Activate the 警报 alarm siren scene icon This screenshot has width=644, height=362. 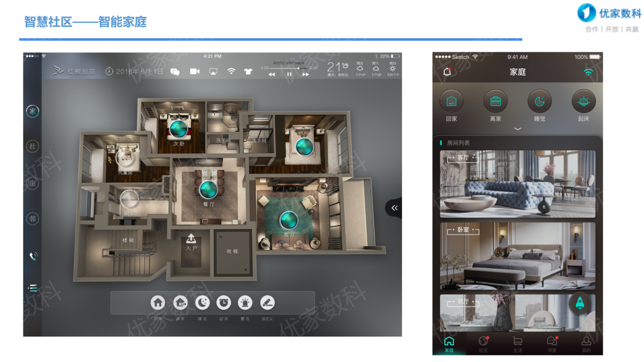click(246, 303)
